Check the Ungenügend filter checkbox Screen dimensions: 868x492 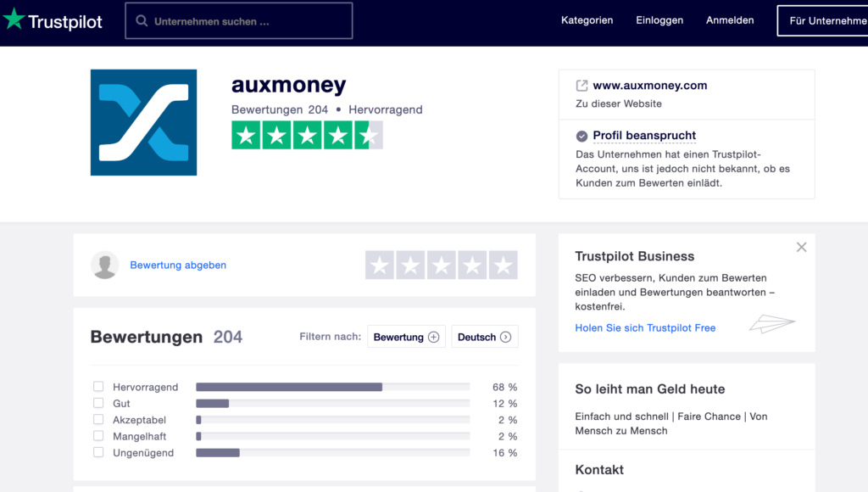98,452
